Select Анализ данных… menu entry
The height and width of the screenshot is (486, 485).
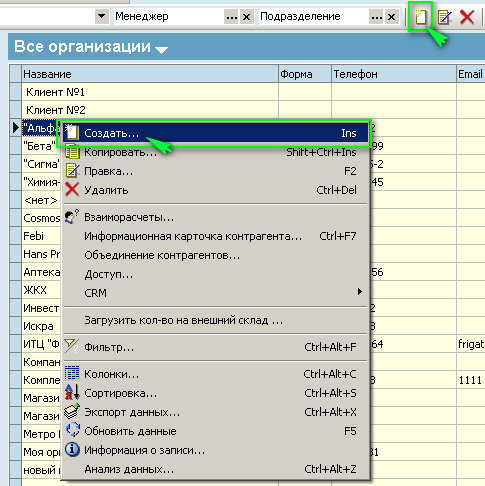click(216, 469)
